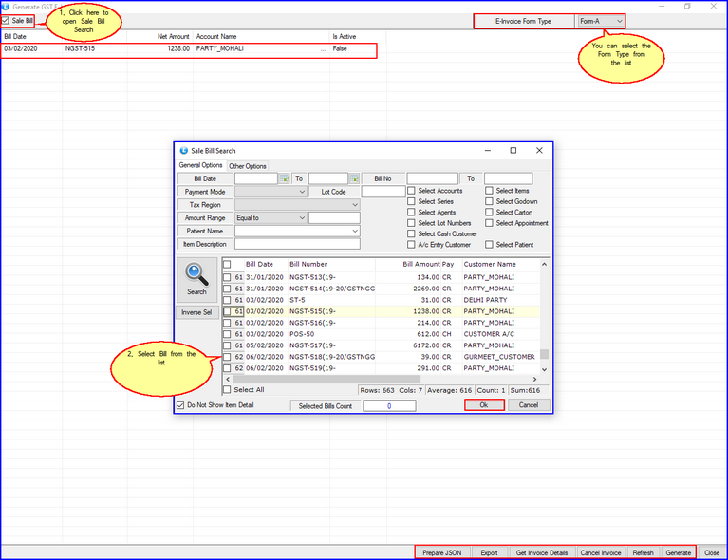The height and width of the screenshot is (560, 728).
Task: Switch to Other Options tab
Action: pyautogui.click(x=248, y=166)
